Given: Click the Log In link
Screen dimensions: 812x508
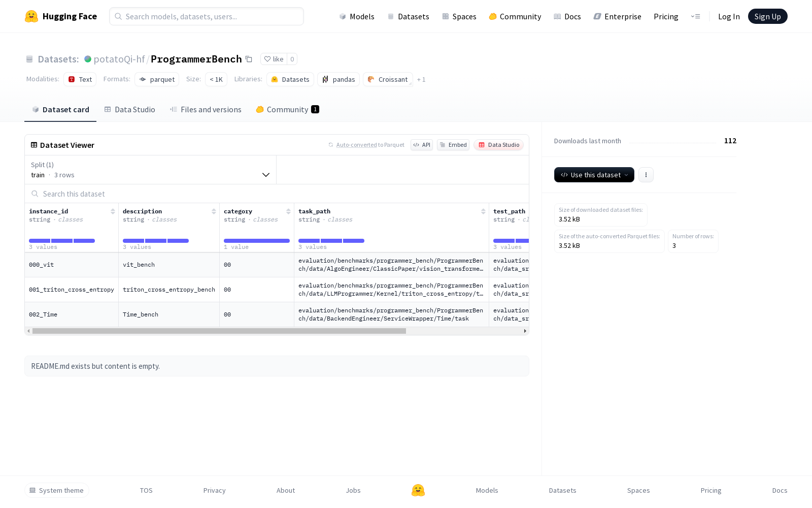Looking at the screenshot, I should click(729, 16).
